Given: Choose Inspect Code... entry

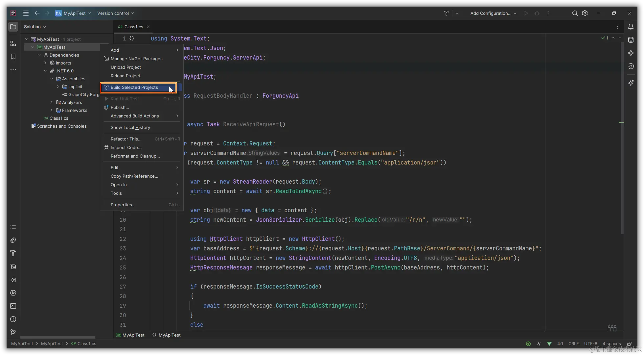Looking at the screenshot, I should [141, 147].
